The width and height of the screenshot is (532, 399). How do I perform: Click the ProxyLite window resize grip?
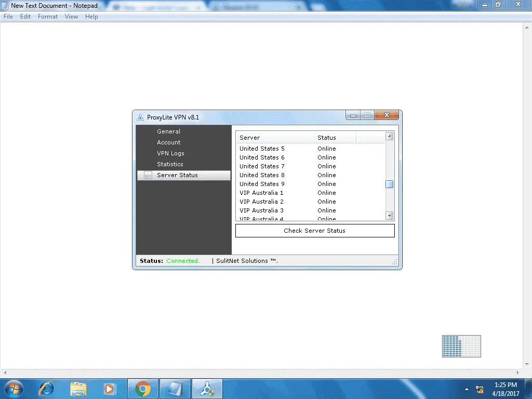tap(394, 262)
